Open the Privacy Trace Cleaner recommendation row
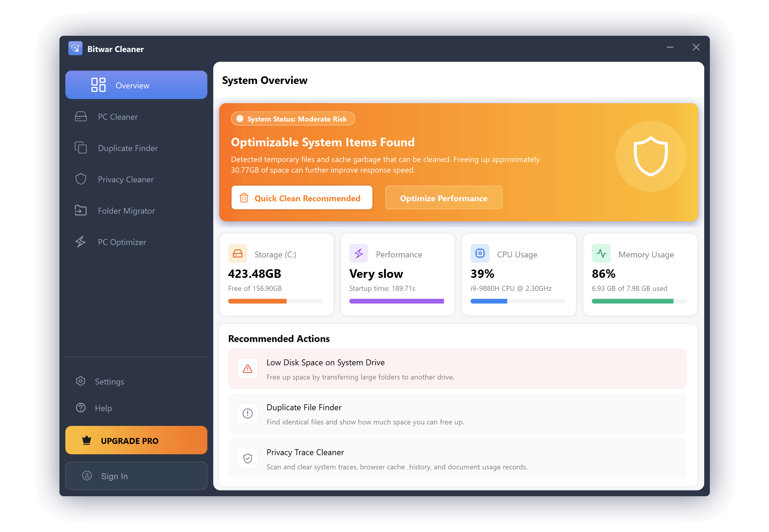The height and width of the screenshot is (532, 769). pos(457,459)
